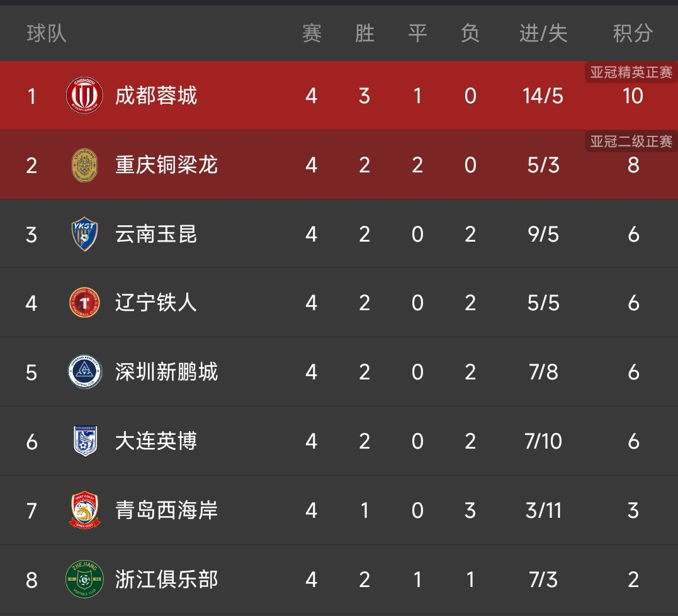This screenshot has height=616, width=678.
Task: Select the 14/5 goals record of the first-ranked team
Action: tap(543, 96)
